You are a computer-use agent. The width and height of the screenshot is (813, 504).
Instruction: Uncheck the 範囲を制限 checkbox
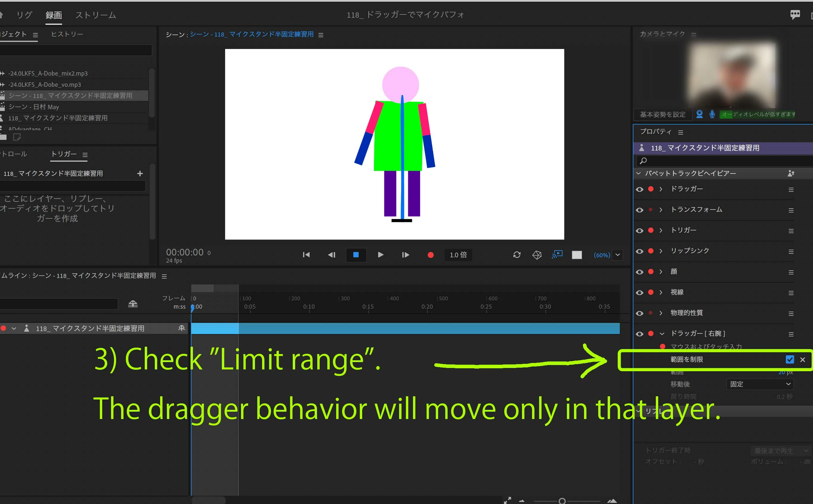coord(790,359)
